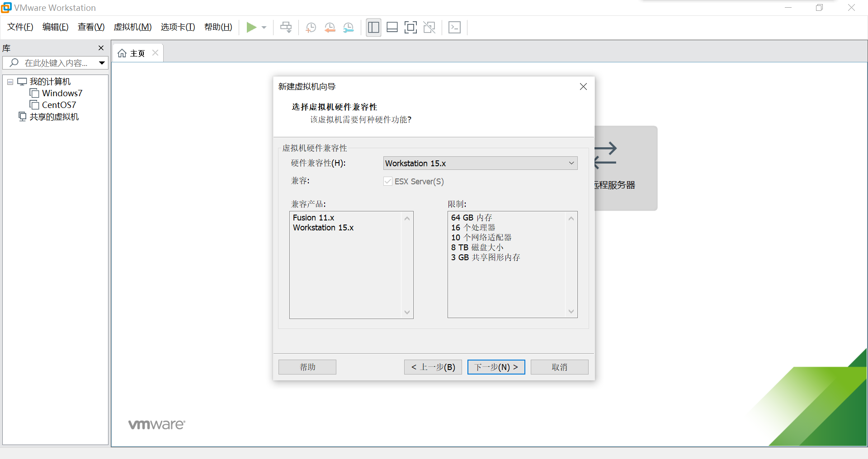The image size is (868, 459).
Task: Enable Unity mode
Action: pos(429,27)
